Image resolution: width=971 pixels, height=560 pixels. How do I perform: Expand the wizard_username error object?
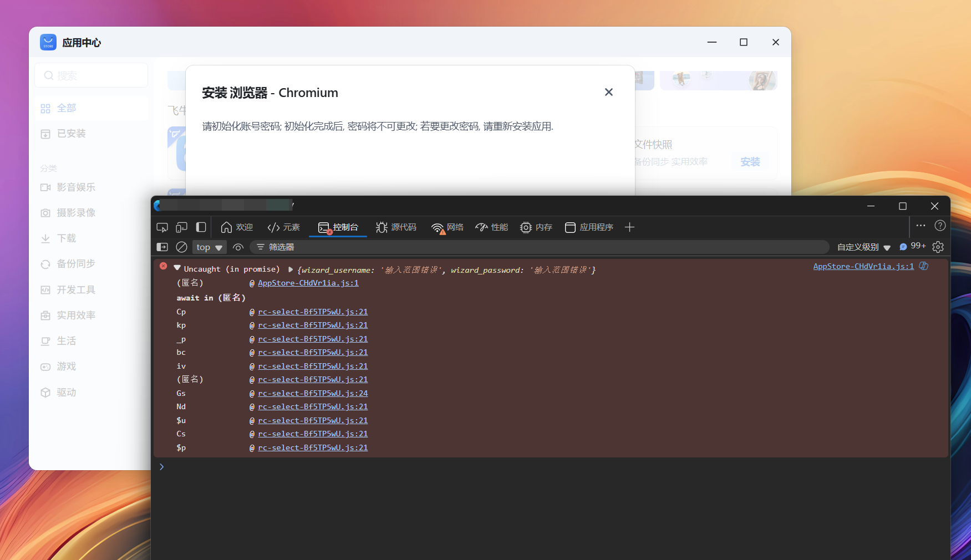click(290, 269)
